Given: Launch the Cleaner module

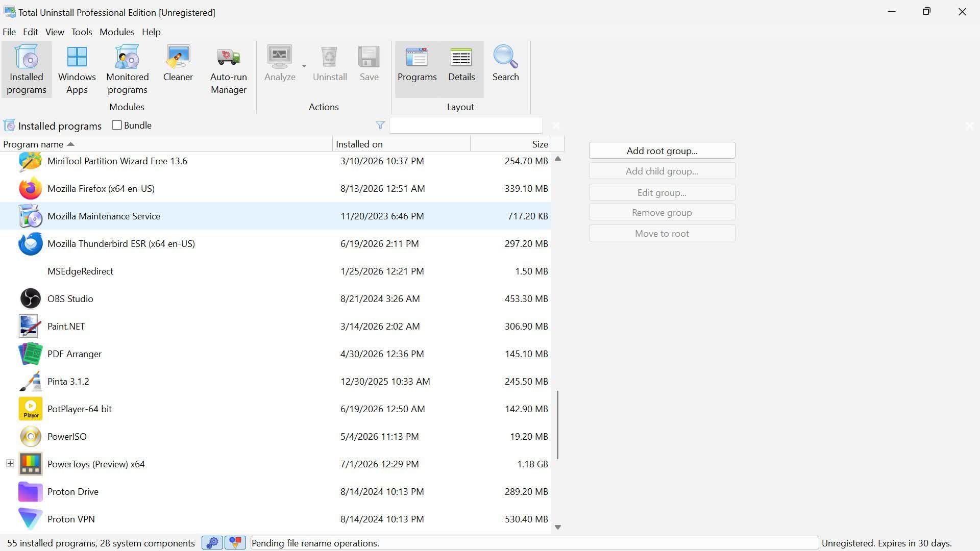Looking at the screenshot, I should pos(178,63).
